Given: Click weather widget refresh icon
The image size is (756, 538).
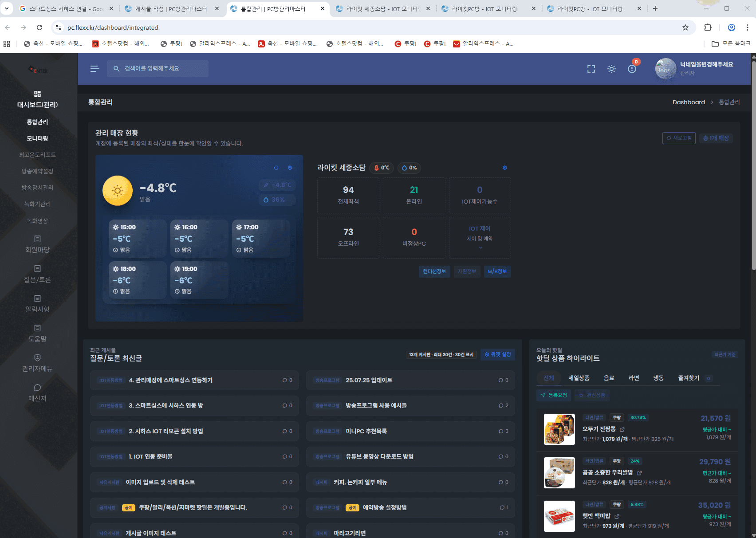Looking at the screenshot, I should click(276, 168).
